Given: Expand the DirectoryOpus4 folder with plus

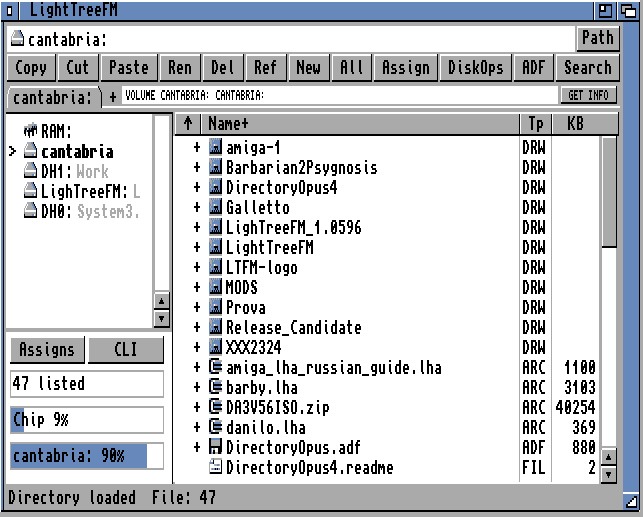Looking at the screenshot, I should (197, 187).
